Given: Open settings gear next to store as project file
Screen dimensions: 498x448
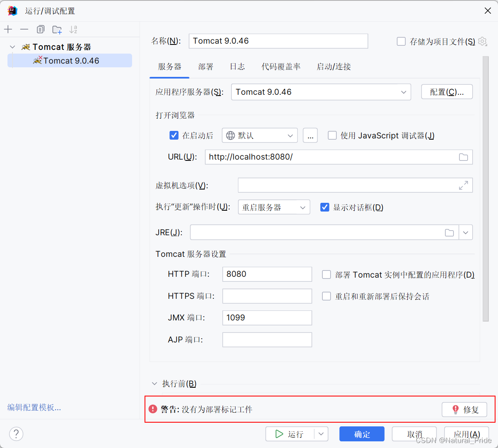Looking at the screenshot, I should (483, 41).
